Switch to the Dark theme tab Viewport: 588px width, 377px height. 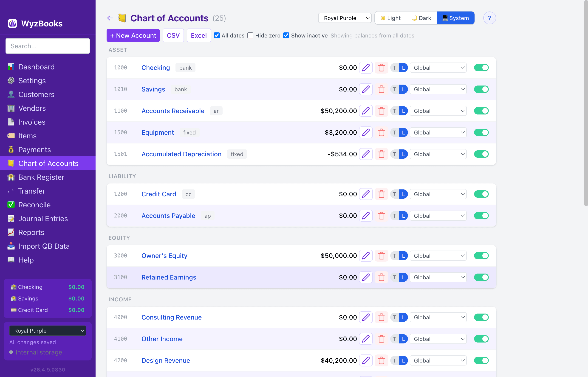421,18
